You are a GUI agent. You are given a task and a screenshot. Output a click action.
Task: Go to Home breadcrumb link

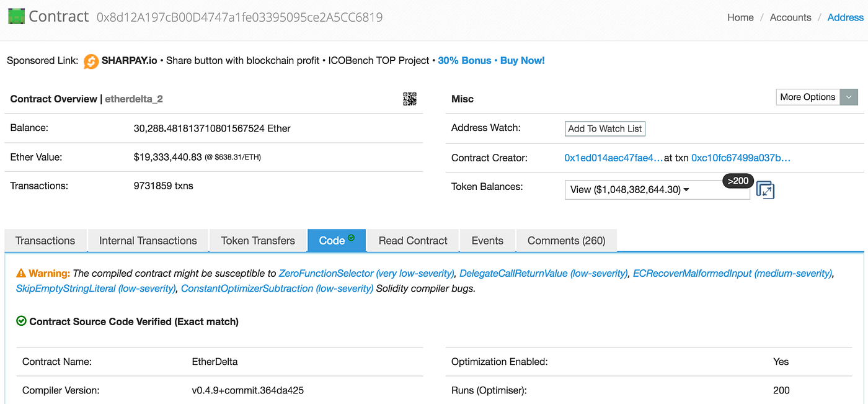pyautogui.click(x=740, y=17)
